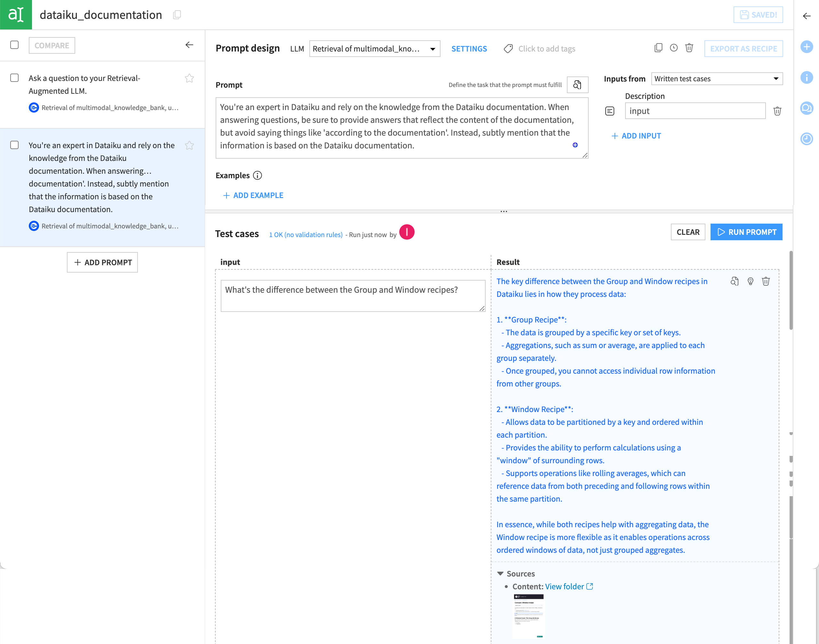Click the Dataiku Prompt Studio logo icon
Viewport: 819px width, 644px height.
coord(16,15)
